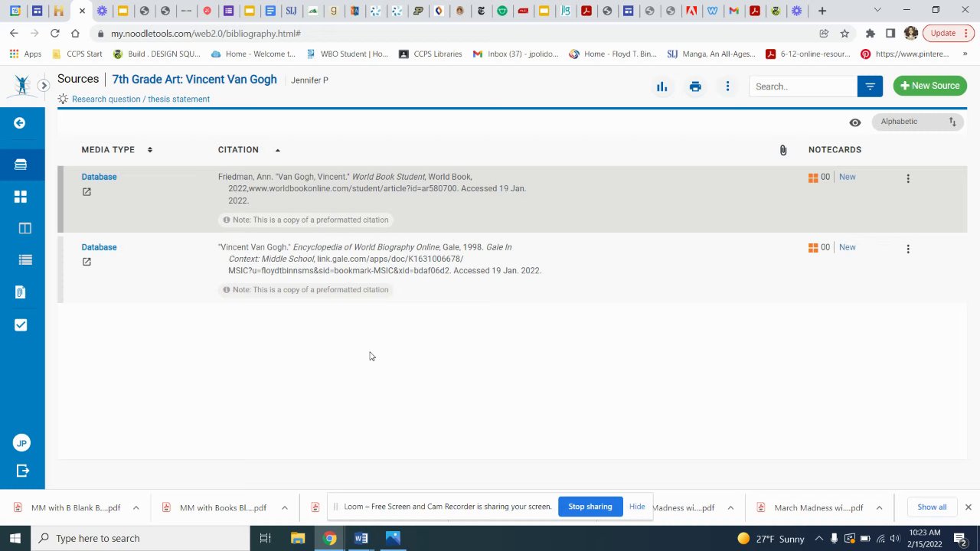Click the taskbar search box
The height and width of the screenshot is (551, 980).
141,538
